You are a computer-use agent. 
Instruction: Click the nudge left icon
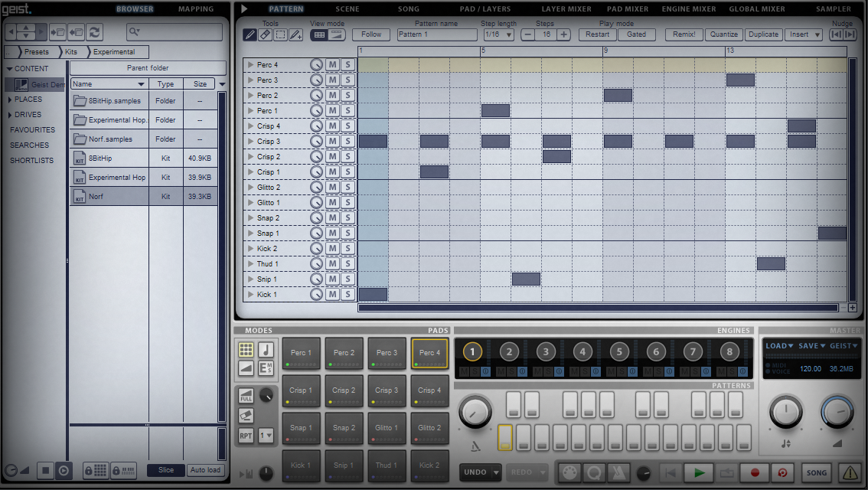pyautogui.click(x=837, y=34)
